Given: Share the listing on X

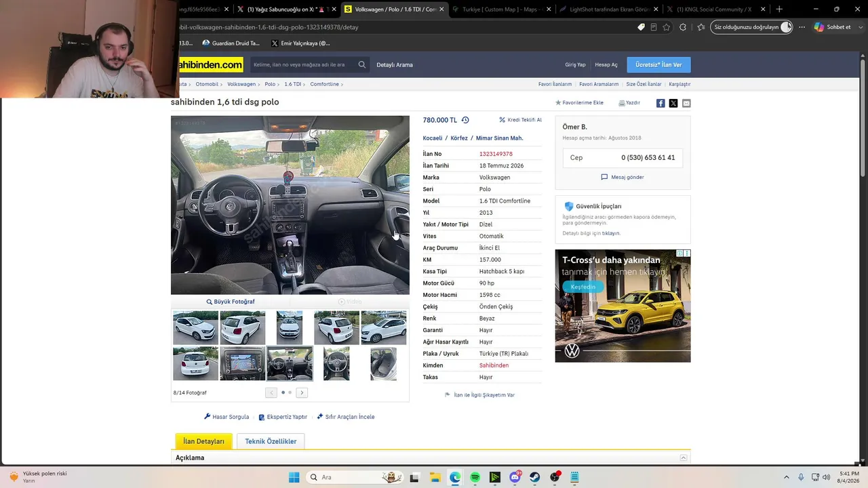Looking at the screenshot, I should 673,103.
